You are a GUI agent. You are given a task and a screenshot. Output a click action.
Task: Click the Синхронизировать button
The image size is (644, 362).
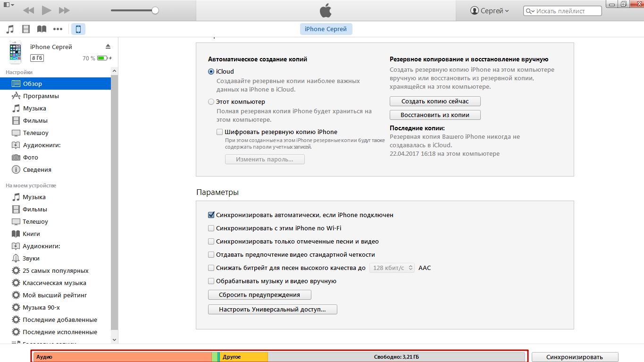click(575, 357)
